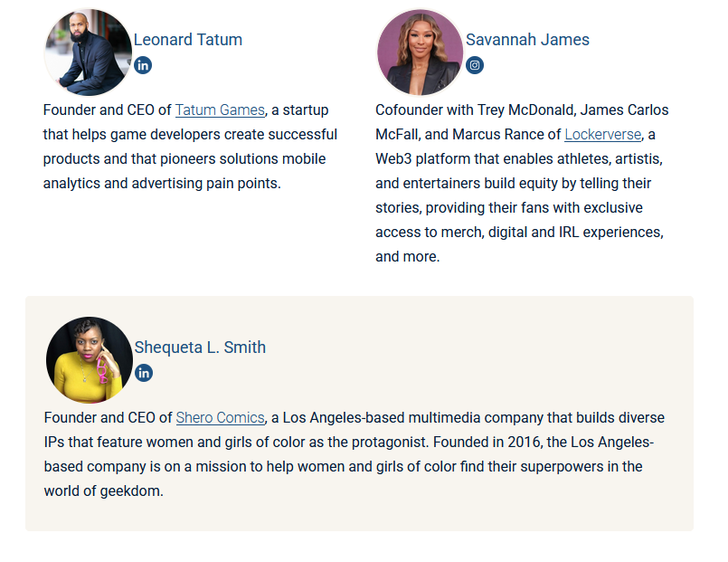Open the Tatum Games link
Screen dimensions: 728x562
point(220,110)
